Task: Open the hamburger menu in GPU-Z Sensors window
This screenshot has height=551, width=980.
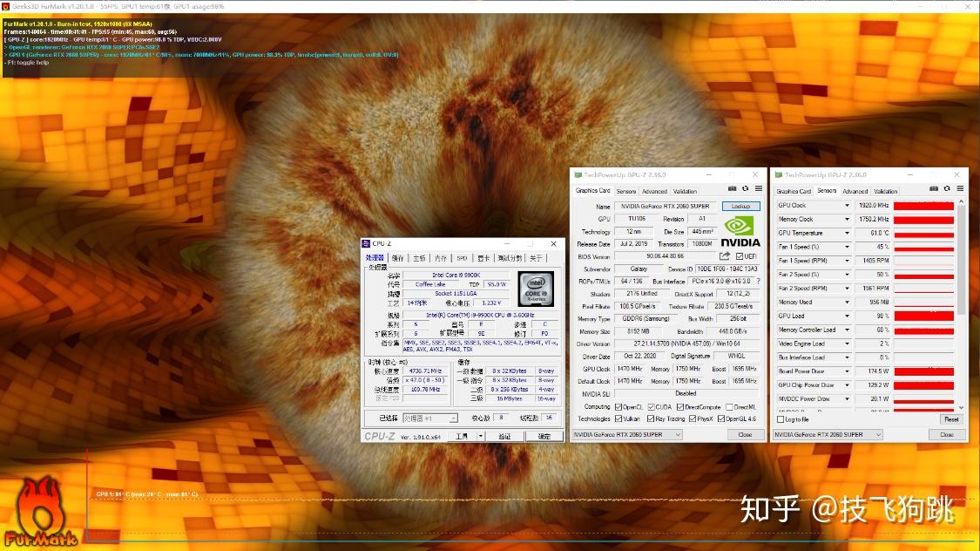Action: pos(958,189)
